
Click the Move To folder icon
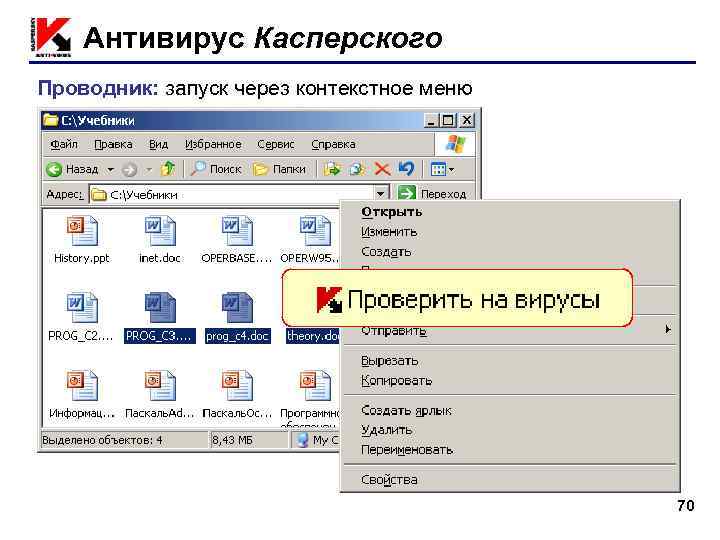pos(332,169)
